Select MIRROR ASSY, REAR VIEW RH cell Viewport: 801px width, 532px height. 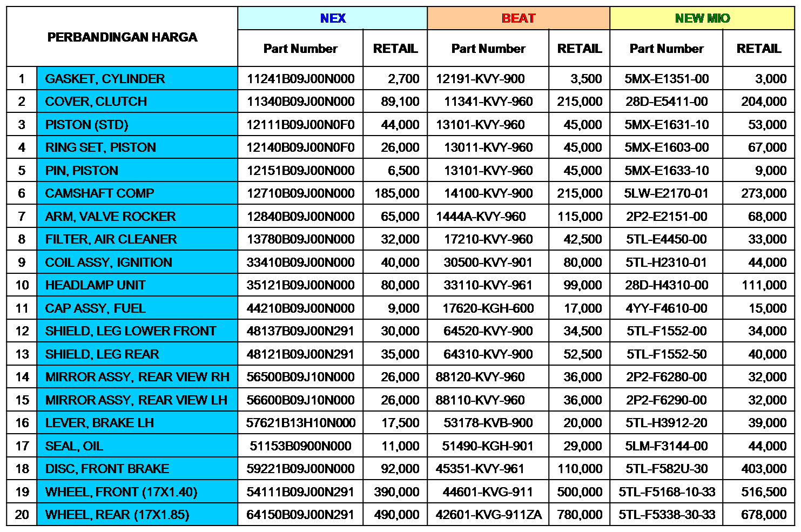[x=137, y=377]
